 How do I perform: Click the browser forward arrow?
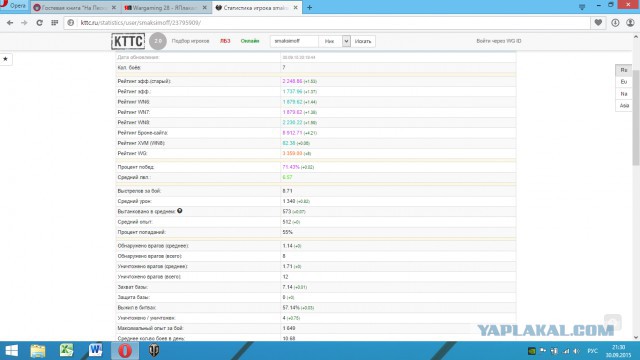(x=24, y=23)
